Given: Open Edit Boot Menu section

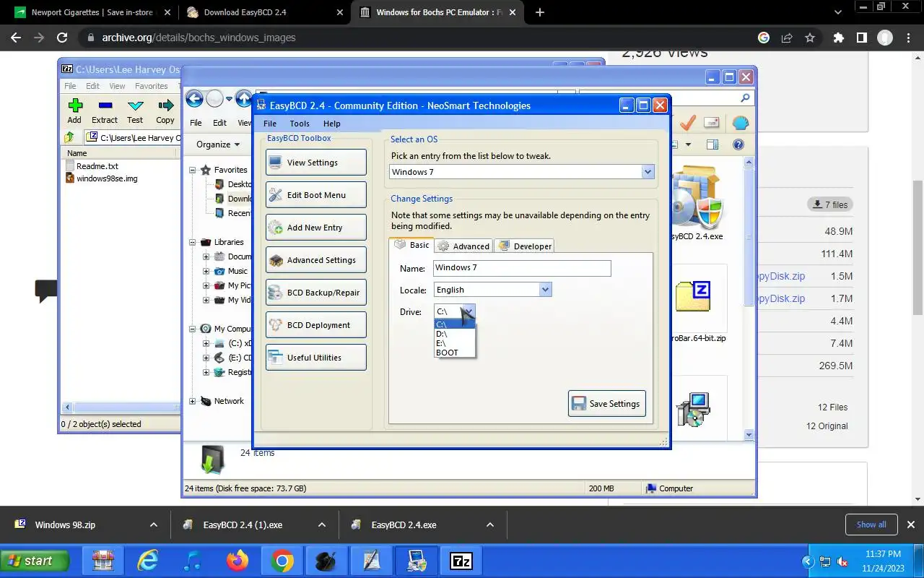Looking at the screenshot, I should (316, 195).
